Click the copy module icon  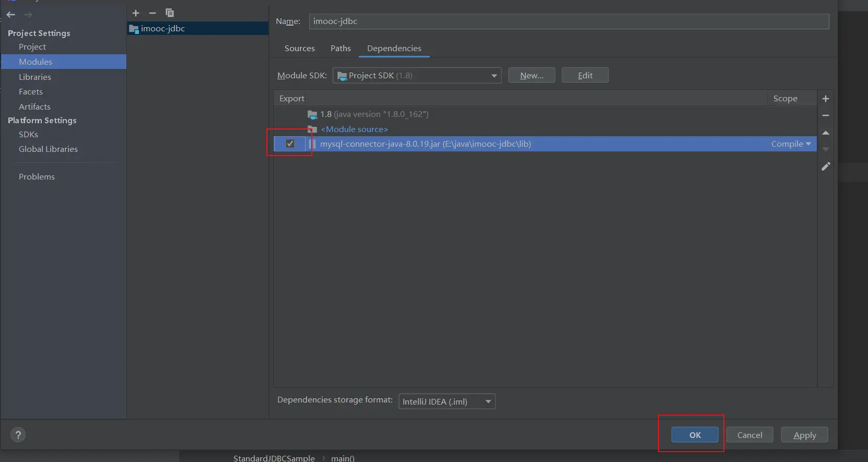click(170, 13)
